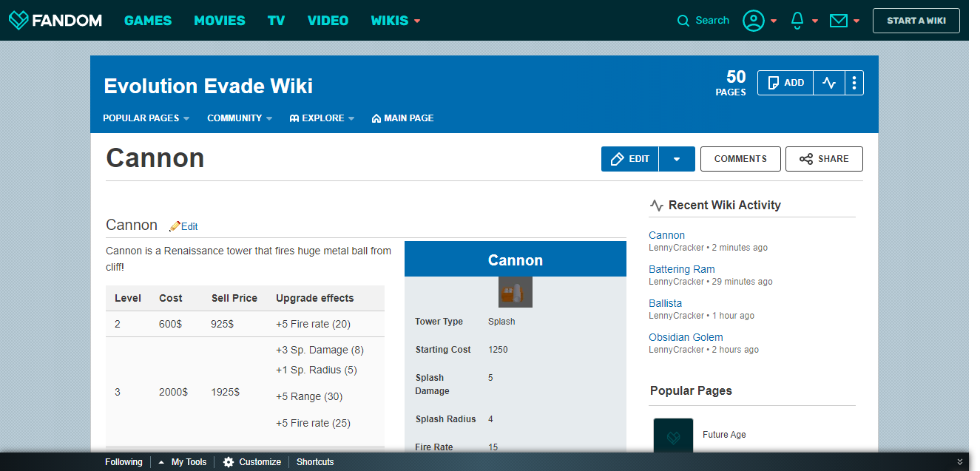Image resolution: width=980 pixels, height=471 pixels.
Task: Click the Tower Type value Splash
Action: pos(501,322)
